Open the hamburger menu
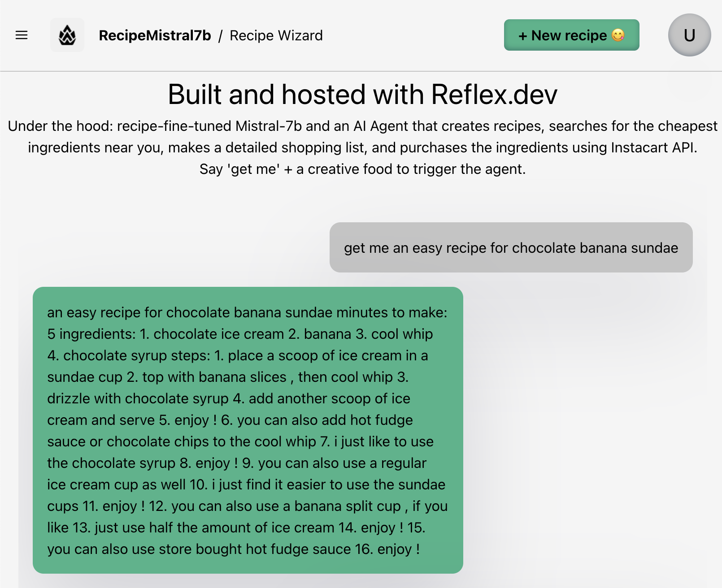 22,35
